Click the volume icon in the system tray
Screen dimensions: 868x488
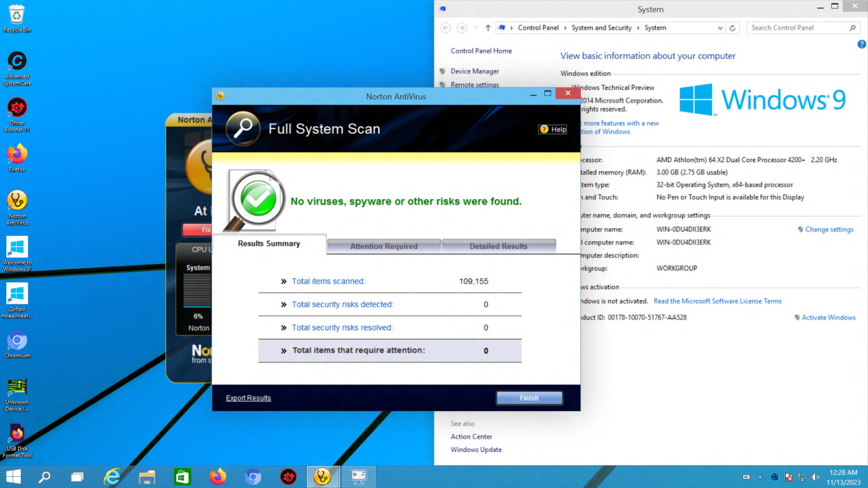pyautogui.click(x=815, y=476)
